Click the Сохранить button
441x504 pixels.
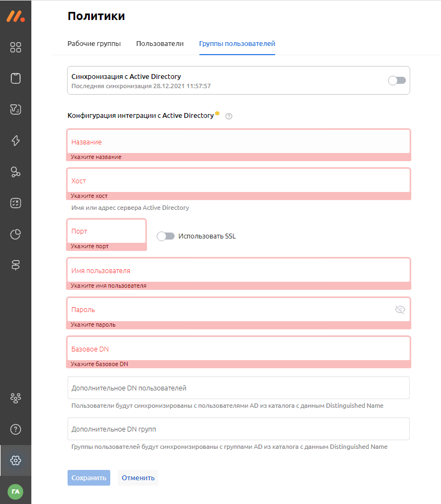[x=89, y=478]
